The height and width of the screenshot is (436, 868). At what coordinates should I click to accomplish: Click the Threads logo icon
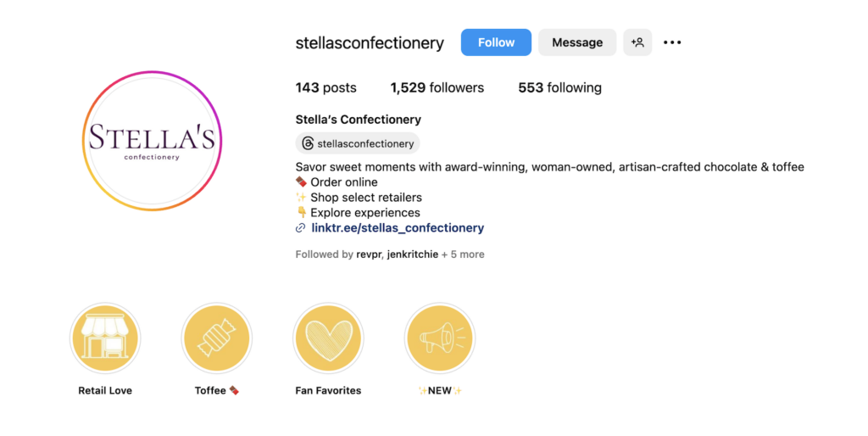coord(308,143)
